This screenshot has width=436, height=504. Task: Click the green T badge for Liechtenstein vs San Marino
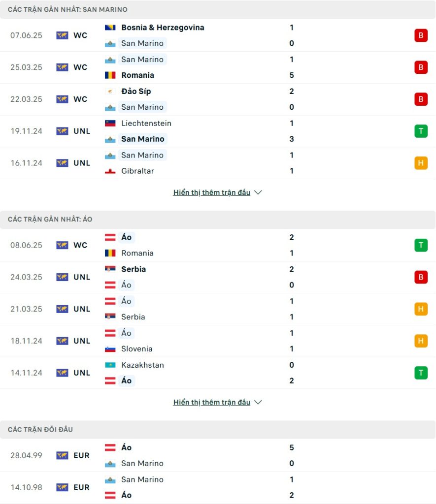point(421,131)
